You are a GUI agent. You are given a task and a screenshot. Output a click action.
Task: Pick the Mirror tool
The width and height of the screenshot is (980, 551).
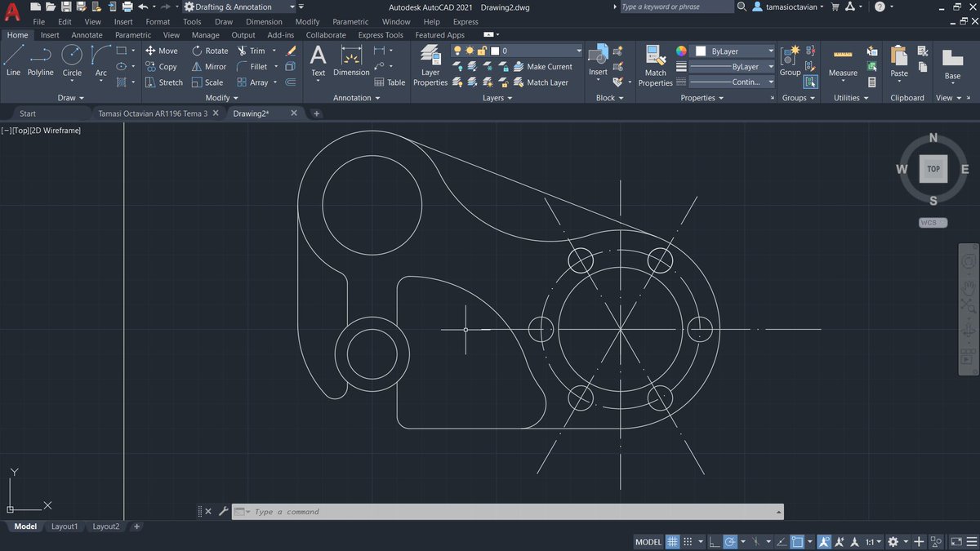(x=209, y=67)
